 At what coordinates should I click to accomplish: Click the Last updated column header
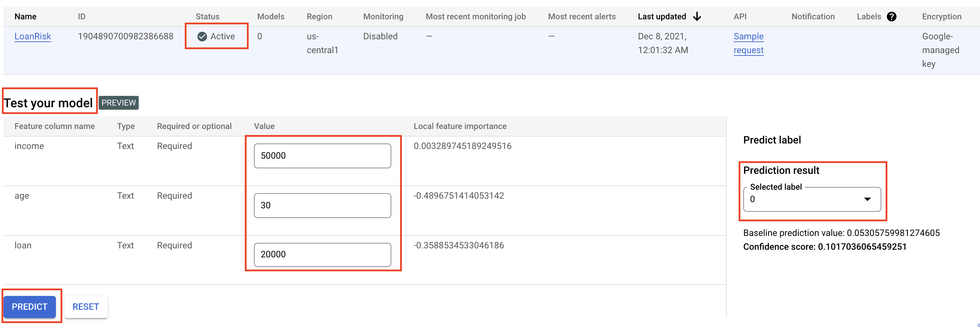(662, 17)
